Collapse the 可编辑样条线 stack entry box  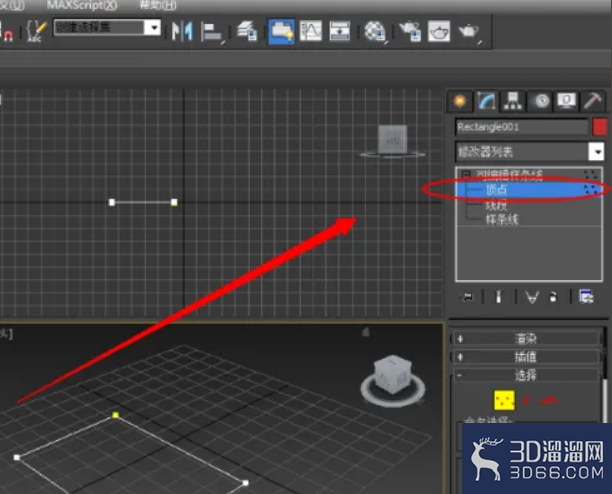[466, 174]
